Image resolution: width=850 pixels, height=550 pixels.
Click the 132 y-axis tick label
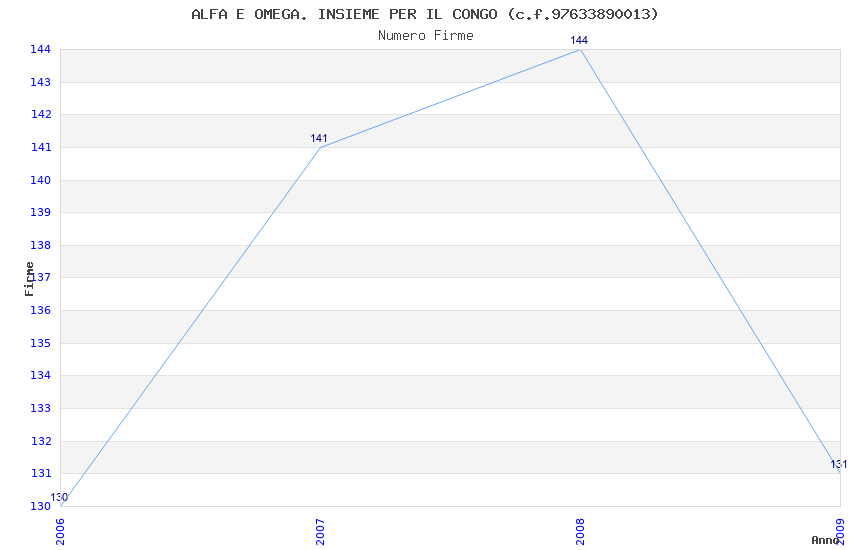pyautogui.click(x=40, y=442)
